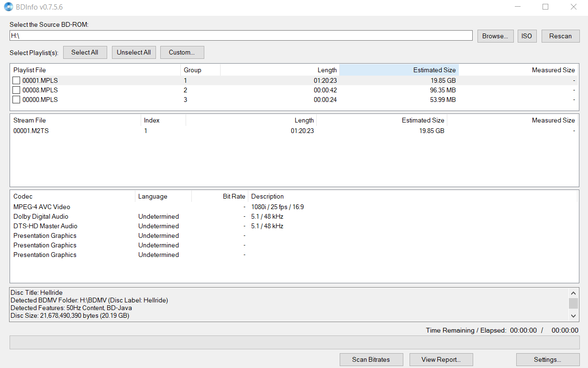Sort playlists by Group column header
This screenshot has height=368, width=588.
click(x=200, y=70)
